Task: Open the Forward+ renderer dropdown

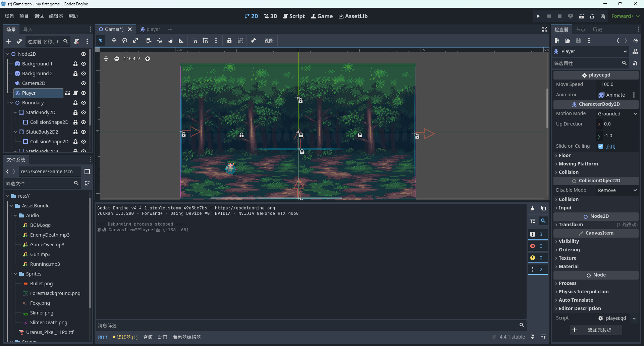Action: tap(625, 16)
